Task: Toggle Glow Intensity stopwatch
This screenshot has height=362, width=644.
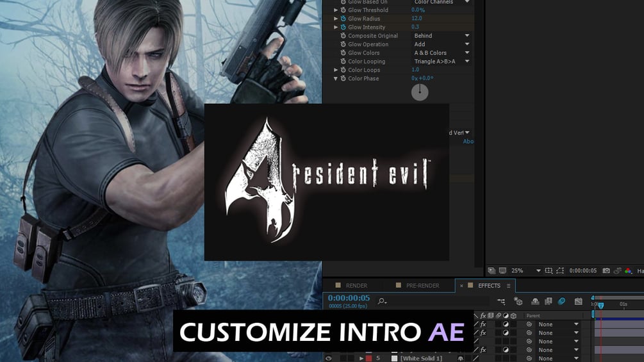Action: [x=343, y=27]
